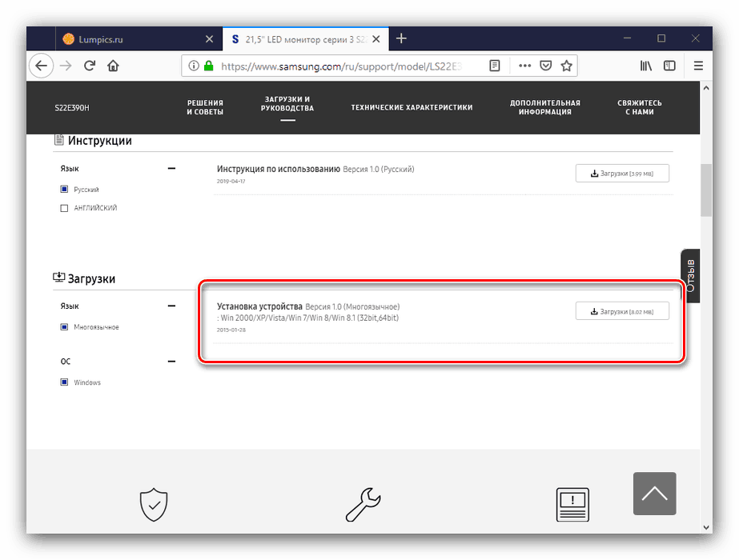Open the Firefox hamburger menu
Image resolution: width=739 pixels, height=560 pixels.
[698, 66]
